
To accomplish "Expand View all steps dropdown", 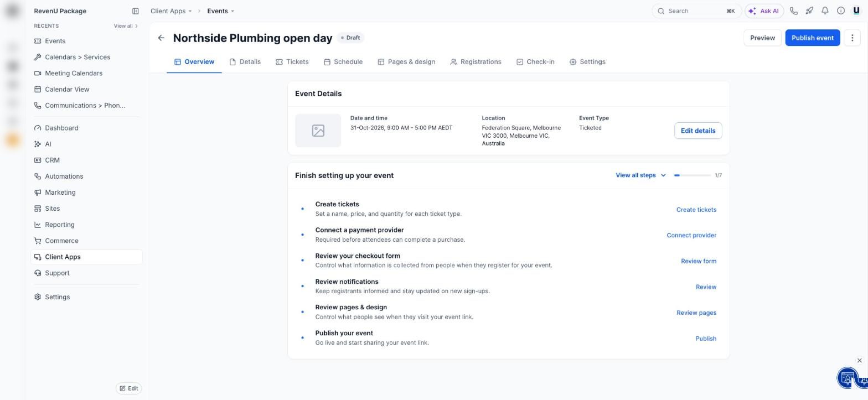I will coord(640,175).
